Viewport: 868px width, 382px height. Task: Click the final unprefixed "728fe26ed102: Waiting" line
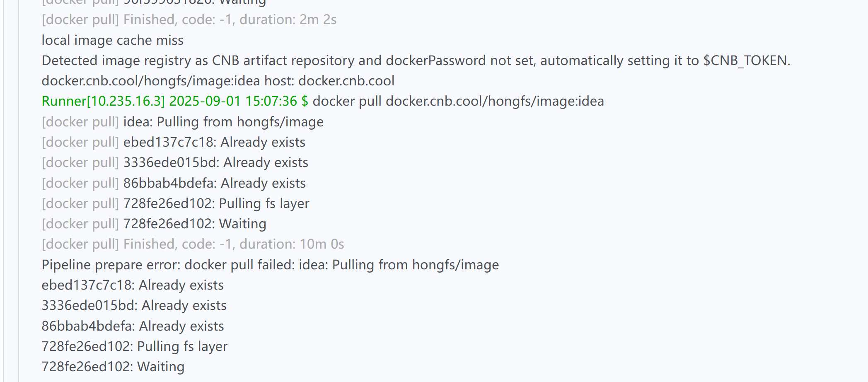[x=113, y=367]
